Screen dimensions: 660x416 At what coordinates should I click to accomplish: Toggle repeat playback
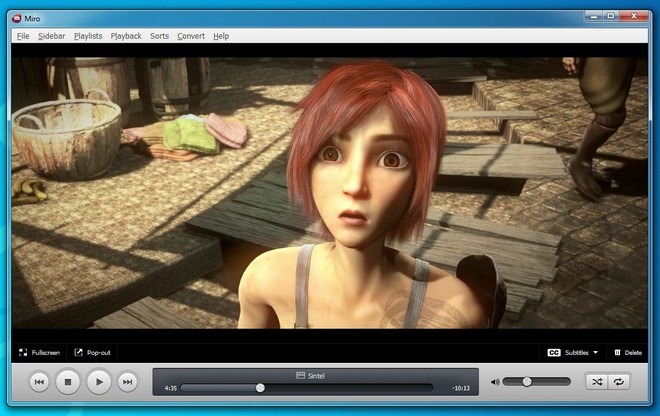pos(618,382)
